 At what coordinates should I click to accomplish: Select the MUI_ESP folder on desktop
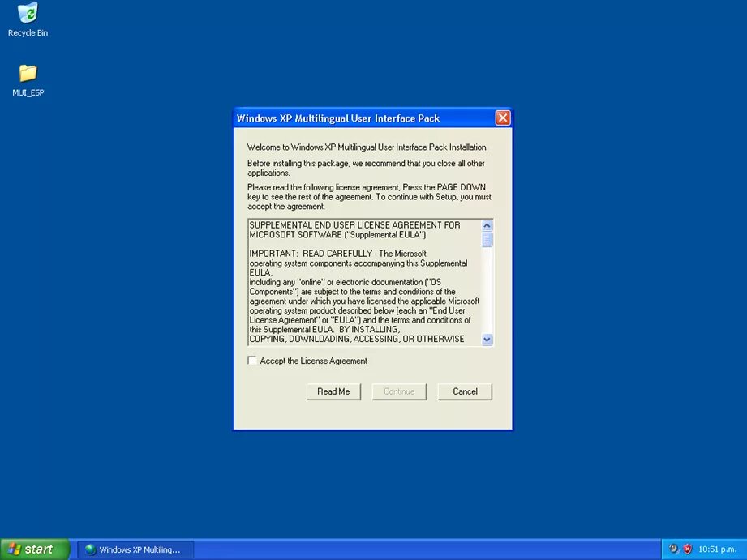tap(28, 80)
